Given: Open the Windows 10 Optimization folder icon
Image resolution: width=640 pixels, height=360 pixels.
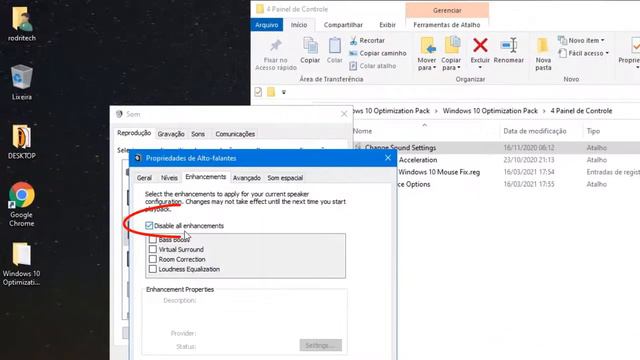Looking at the screenshot, I should (x=21, y=254).
